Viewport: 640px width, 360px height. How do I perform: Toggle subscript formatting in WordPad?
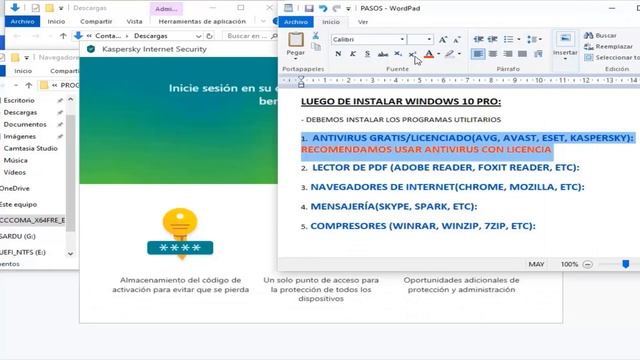pos(398,54)
